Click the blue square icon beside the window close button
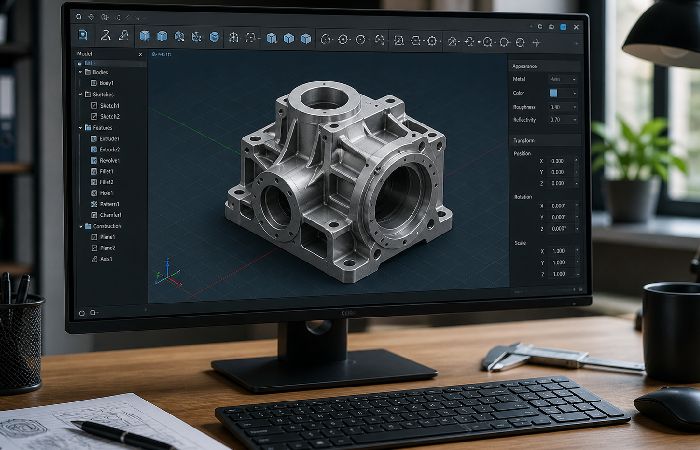This screenshot has height=450, width=700. point(563,27)
